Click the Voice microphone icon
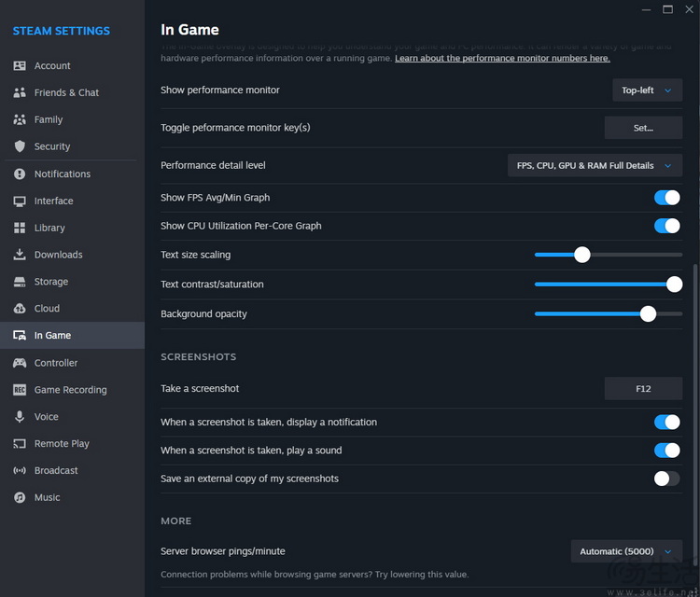This screenshot has width=700, height=597. pos(20,417)
